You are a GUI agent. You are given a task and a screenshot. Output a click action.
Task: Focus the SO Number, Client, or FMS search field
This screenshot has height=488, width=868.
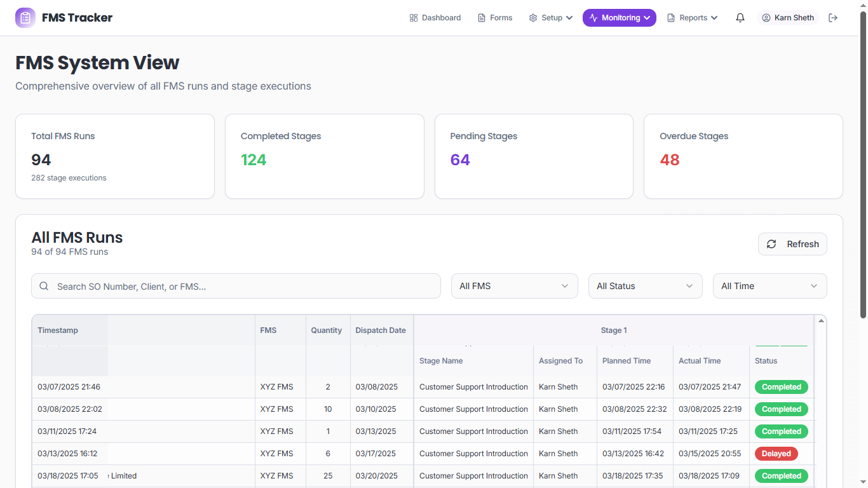point(236,286)
